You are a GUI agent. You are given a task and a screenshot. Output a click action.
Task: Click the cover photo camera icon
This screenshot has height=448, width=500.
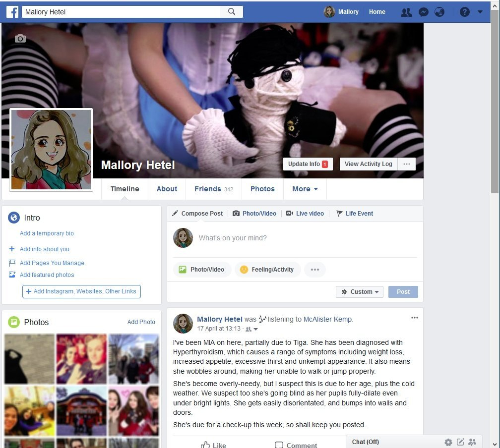20,39
